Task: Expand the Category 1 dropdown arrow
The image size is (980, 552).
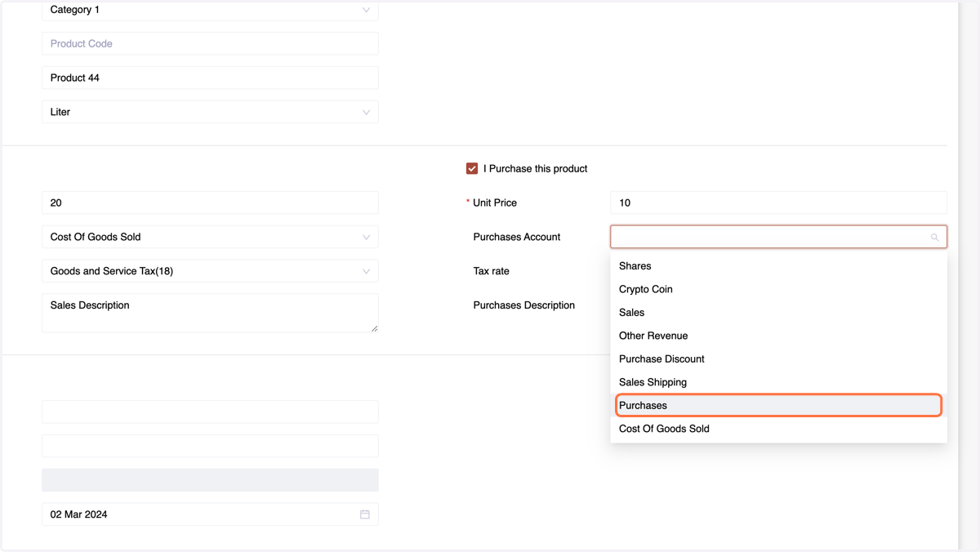Action: 366,10
